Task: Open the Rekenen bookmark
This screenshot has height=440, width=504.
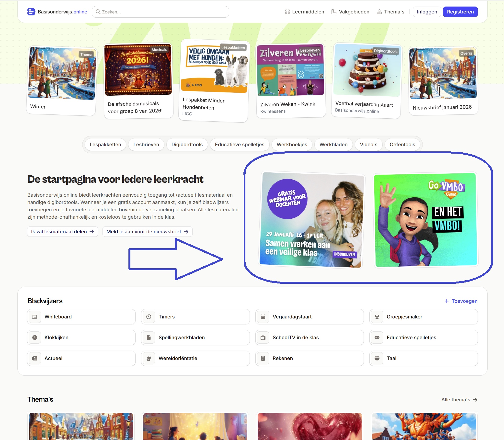Action: [309, 359]
